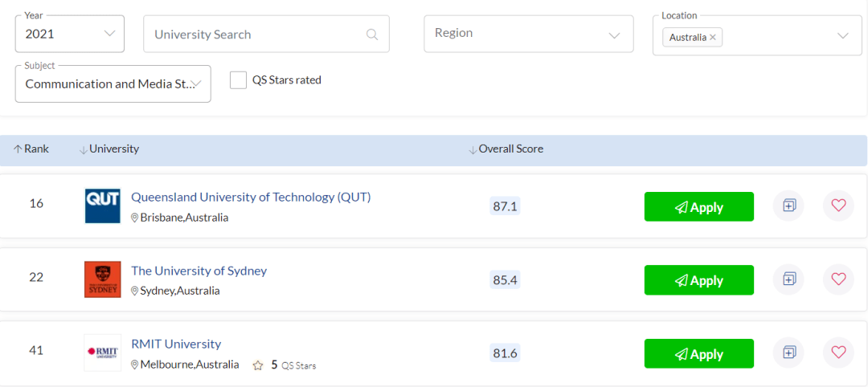Expand the Location dropdown arrow

tap(842, 36)
